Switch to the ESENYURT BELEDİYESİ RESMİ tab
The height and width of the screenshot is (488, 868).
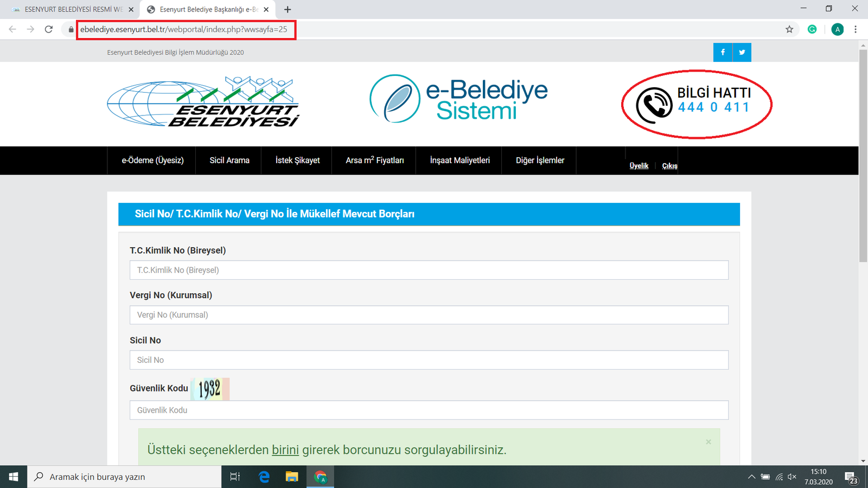71,9
